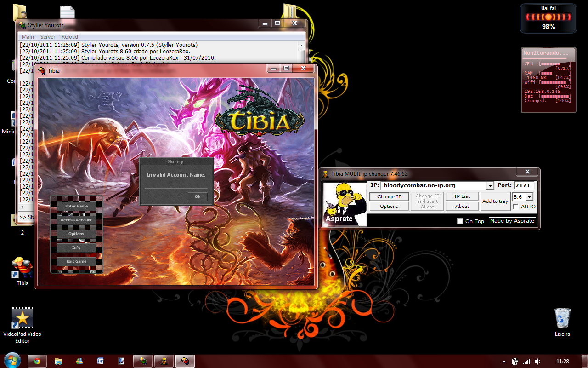588x368 pixels.
Task: Open the Windows Start button
Action: [x=11, y=360]
